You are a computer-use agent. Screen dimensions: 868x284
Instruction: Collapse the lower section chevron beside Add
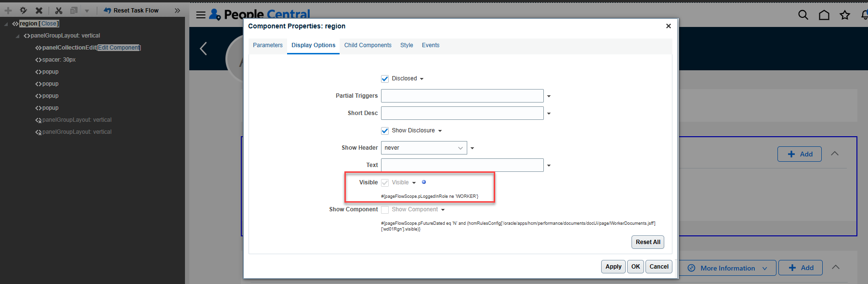836,267
